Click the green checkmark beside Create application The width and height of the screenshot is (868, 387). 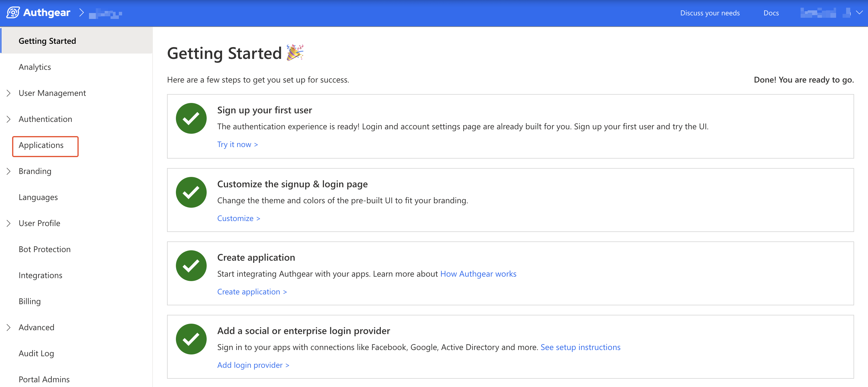tap(191, 266)
